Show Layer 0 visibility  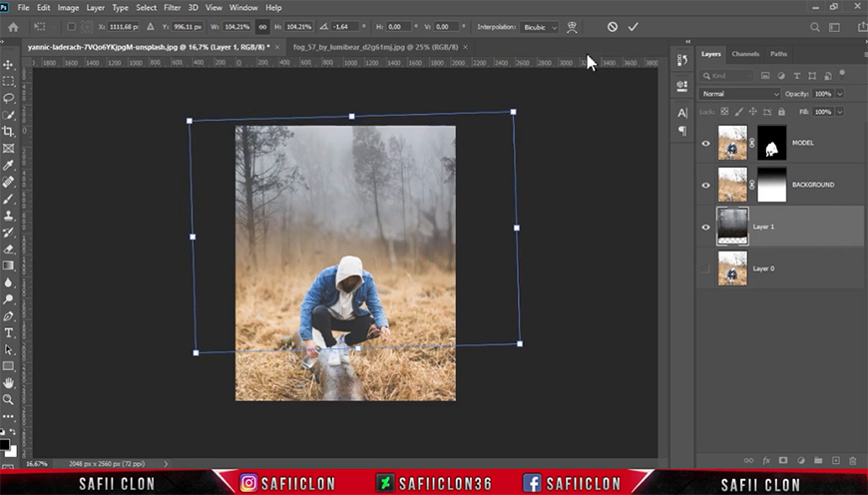point(705,268)
